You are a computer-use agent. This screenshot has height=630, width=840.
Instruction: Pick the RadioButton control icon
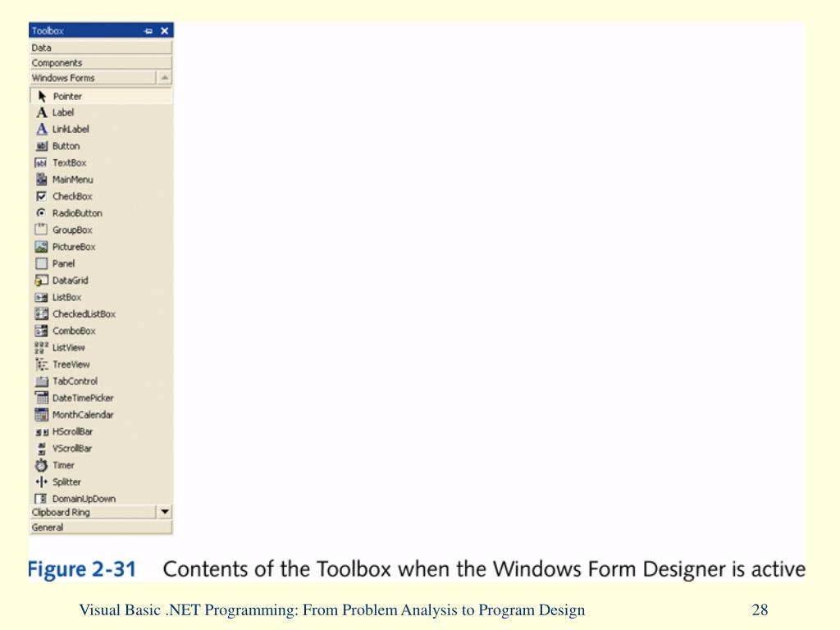41,212
